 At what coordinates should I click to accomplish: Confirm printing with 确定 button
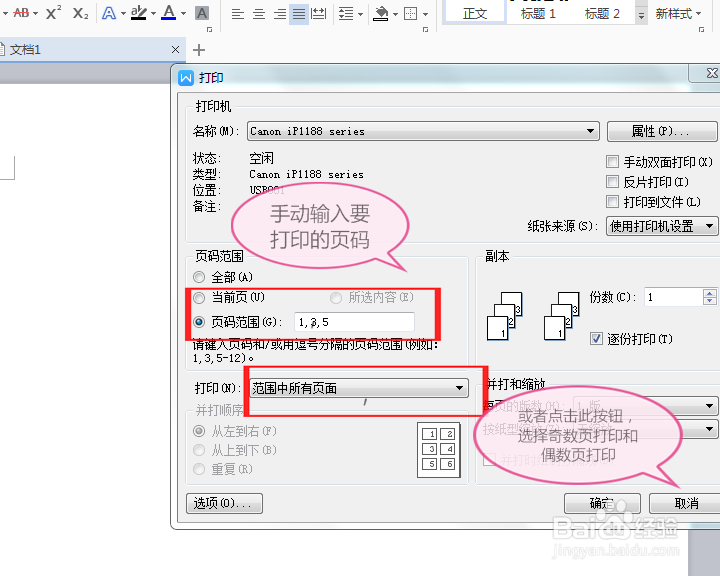(x=602, y=503)
